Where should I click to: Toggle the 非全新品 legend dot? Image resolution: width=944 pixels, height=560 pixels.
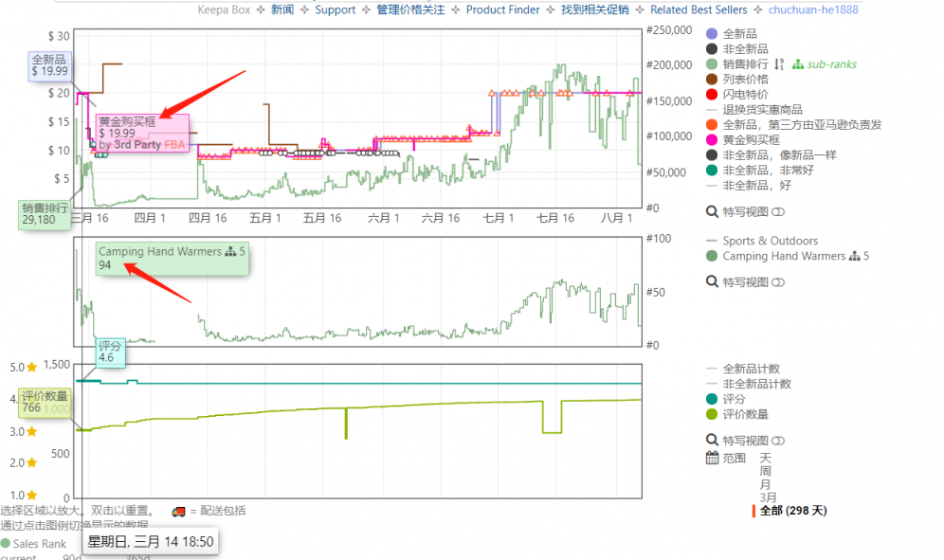[x=712, y=48]
